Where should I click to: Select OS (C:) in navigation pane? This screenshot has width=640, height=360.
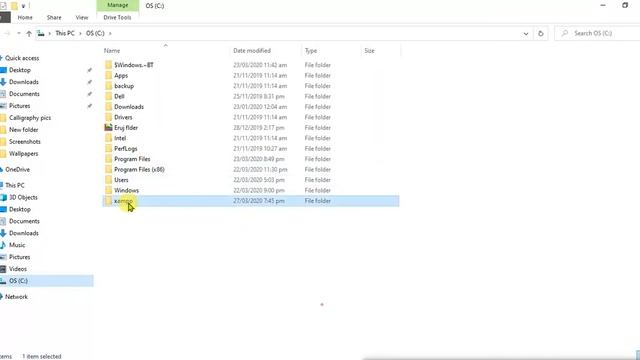click(x=18, y=281)
